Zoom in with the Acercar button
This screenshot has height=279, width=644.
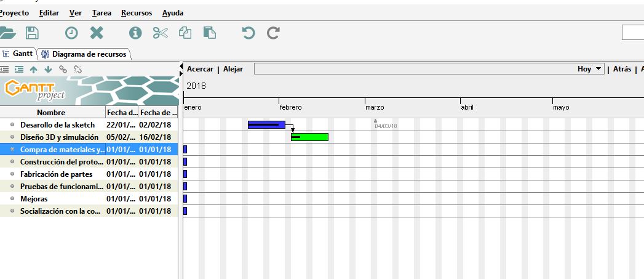[x=200, y=69]
